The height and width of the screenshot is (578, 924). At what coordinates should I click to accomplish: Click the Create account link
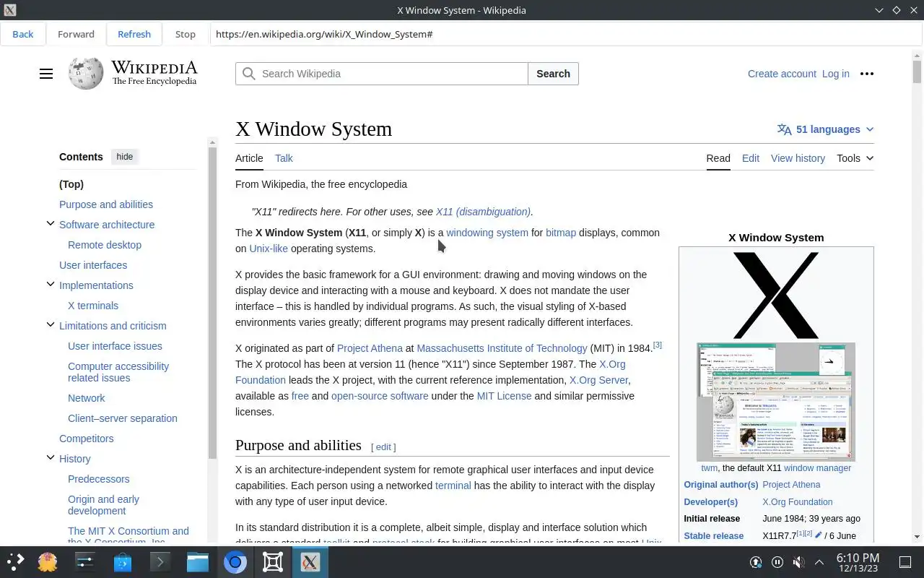click(782, 74)
